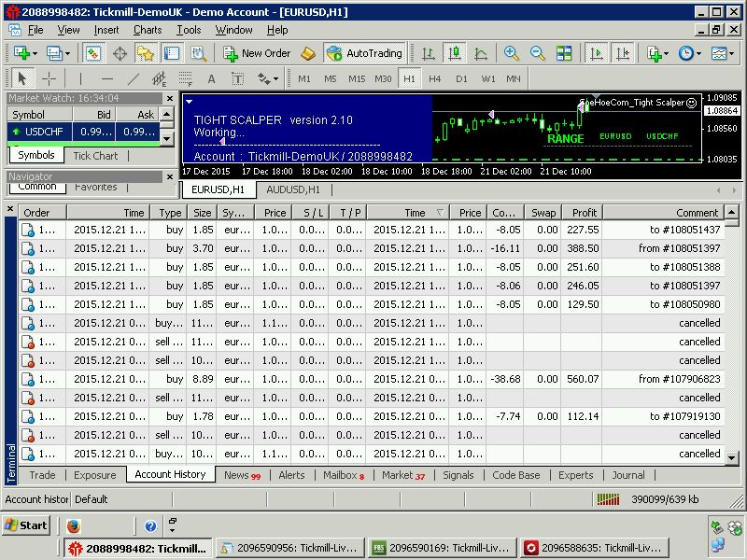Click the New Order button

pyautogui.click(x=257, y=53)
